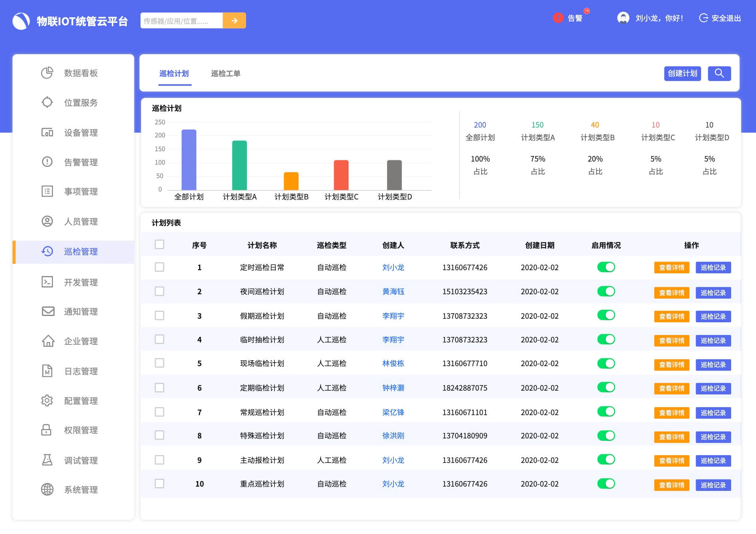Open the 数据看板 sidebar icon
Screen dimensions: 756x534
coord(47,73)
